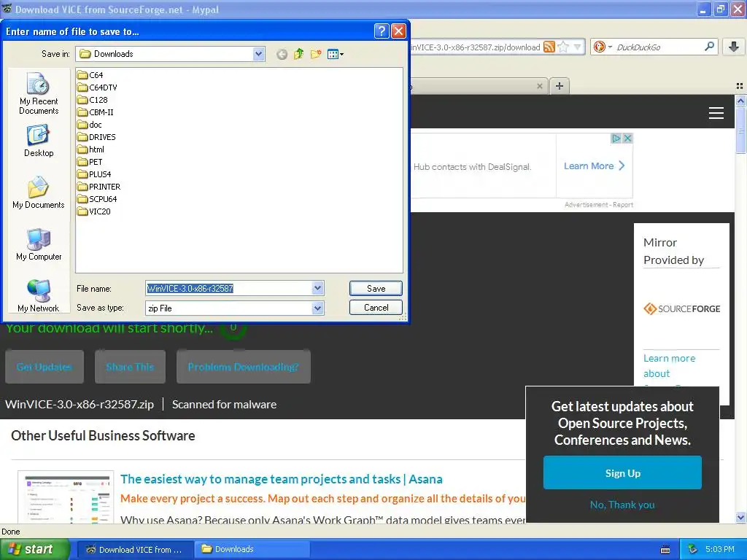747x560 pixels.
Task: Click the AdChoices triangle icon
Action: pyautogui.click(x=616, y=138)
